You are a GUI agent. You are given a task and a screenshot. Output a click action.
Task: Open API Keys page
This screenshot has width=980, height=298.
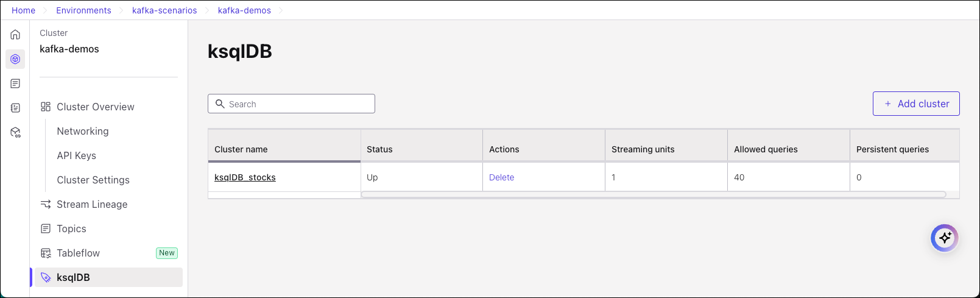76,155
